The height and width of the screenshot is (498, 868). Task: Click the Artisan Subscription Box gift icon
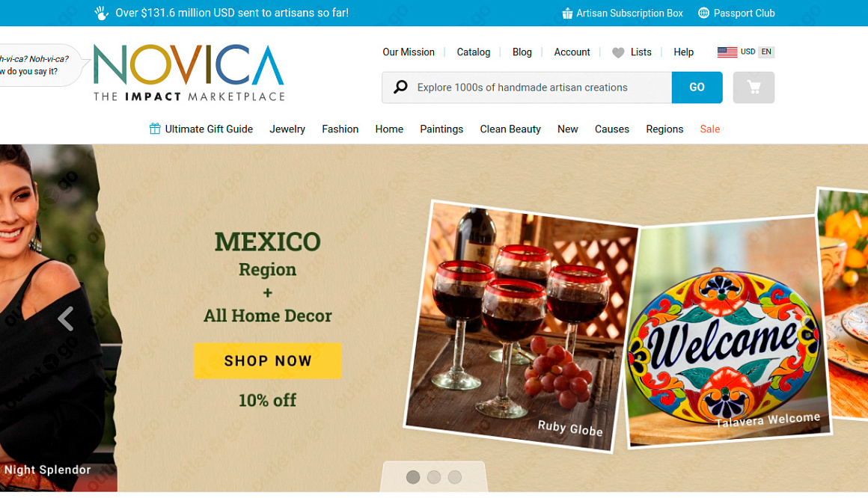coord(567,13)
